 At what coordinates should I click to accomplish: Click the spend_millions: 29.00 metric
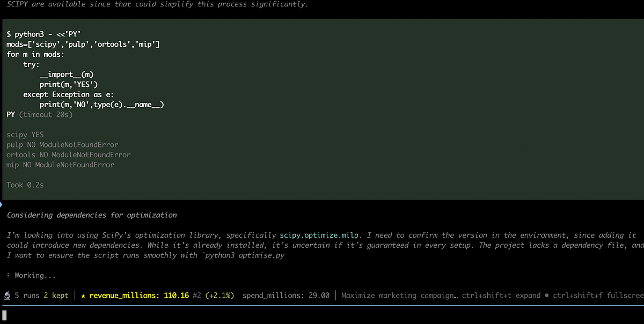coord(286,296)
